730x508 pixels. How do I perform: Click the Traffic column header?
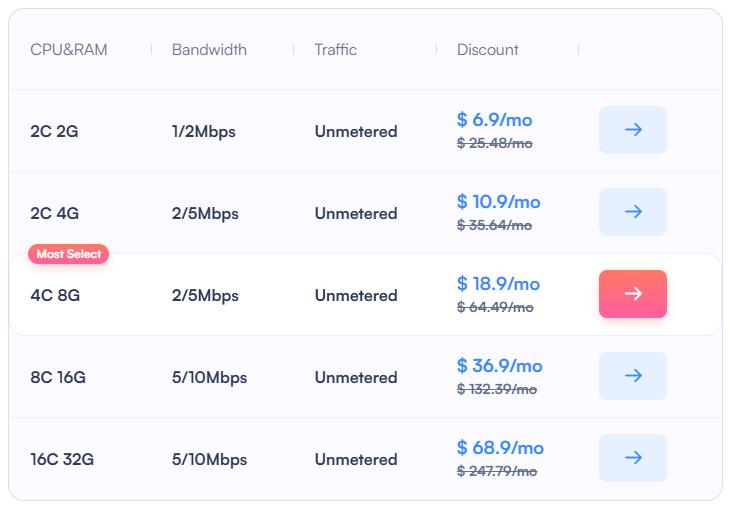click(x=335, y=49)
